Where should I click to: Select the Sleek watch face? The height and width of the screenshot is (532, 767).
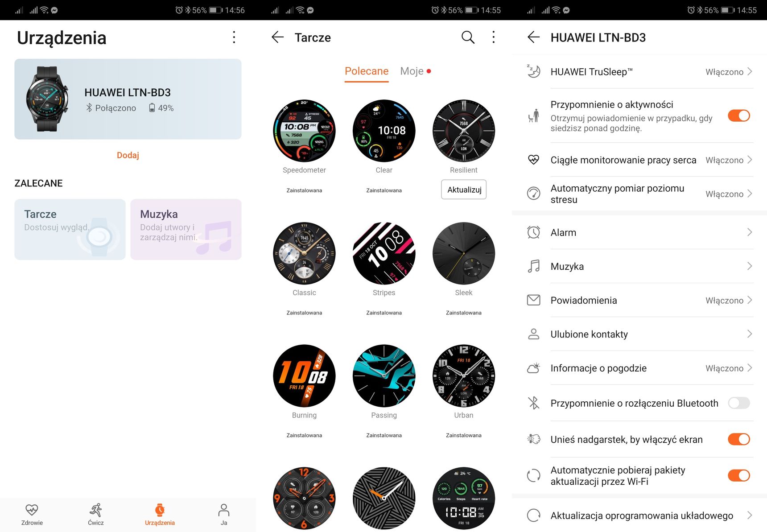tap(464, 253)
